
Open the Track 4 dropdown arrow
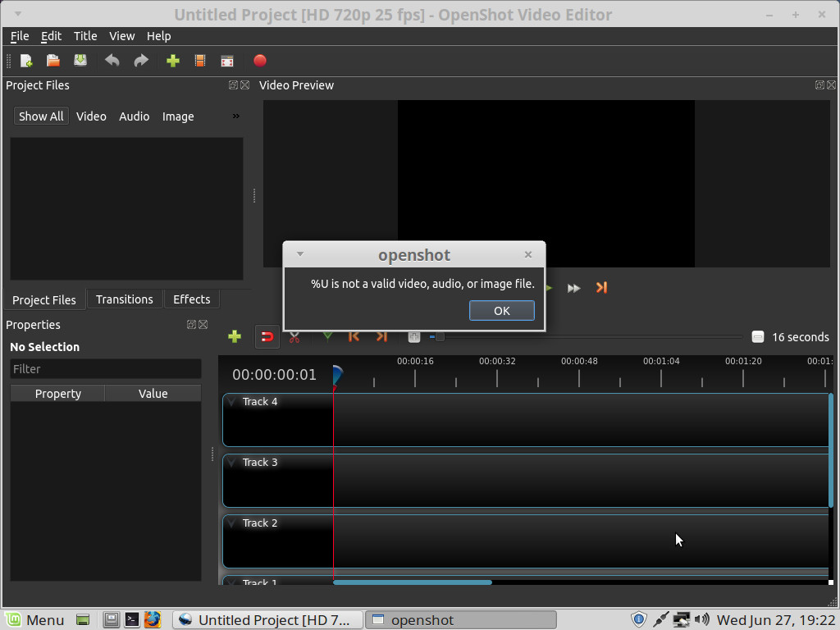point(231,401)
